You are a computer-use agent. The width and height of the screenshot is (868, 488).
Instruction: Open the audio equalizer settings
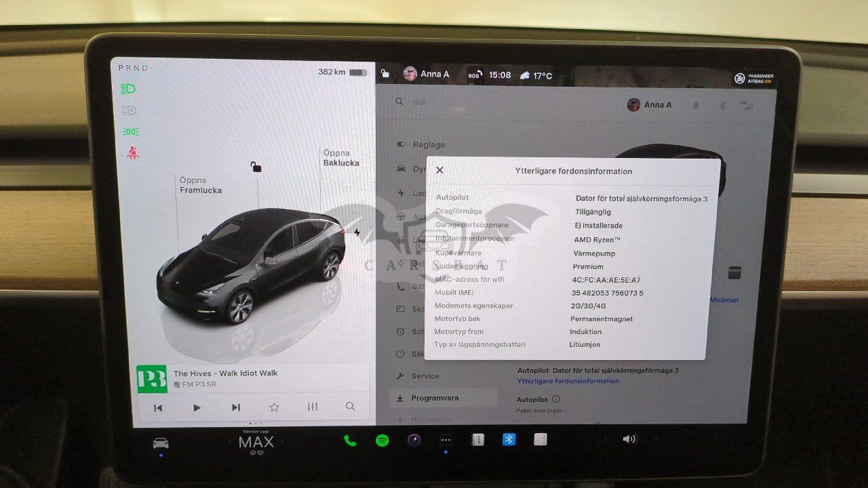point(312,407)
